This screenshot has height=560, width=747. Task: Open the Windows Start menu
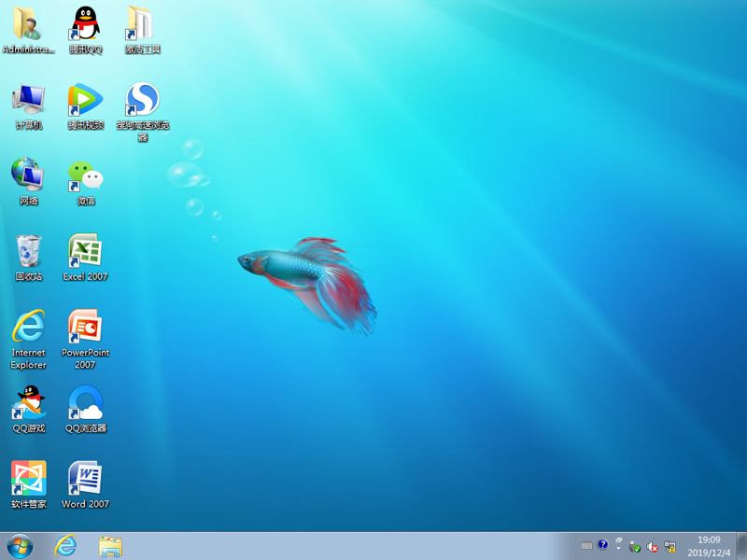(19, 546)
